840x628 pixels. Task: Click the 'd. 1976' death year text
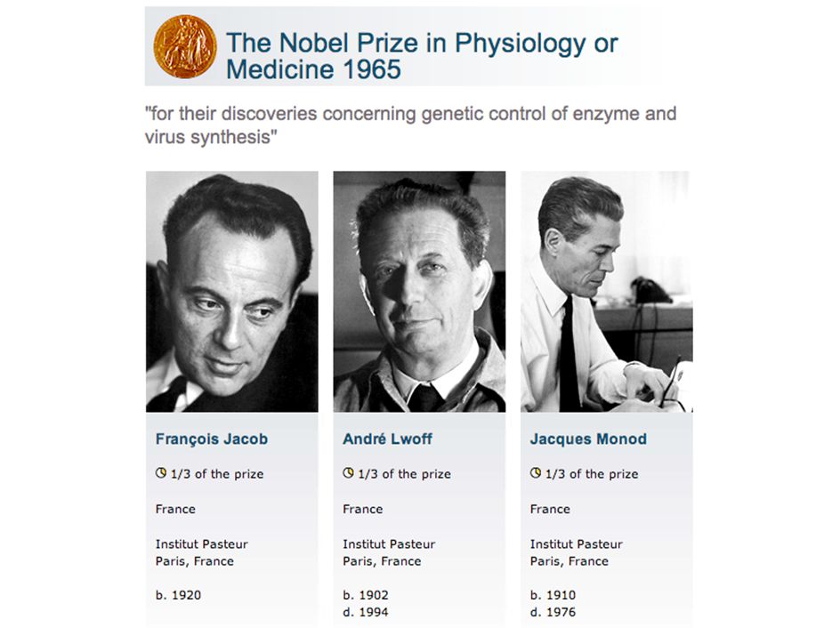point(553,612)
